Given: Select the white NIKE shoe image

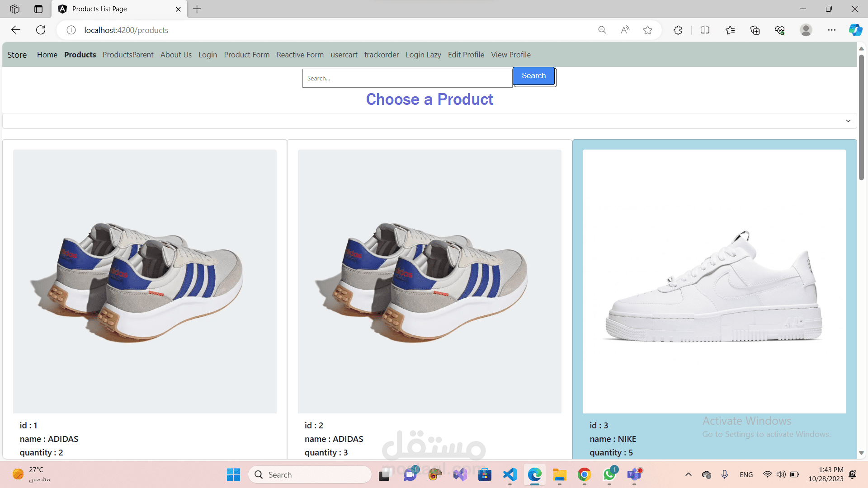Looking at the screenshot, I should click(714, 282).
